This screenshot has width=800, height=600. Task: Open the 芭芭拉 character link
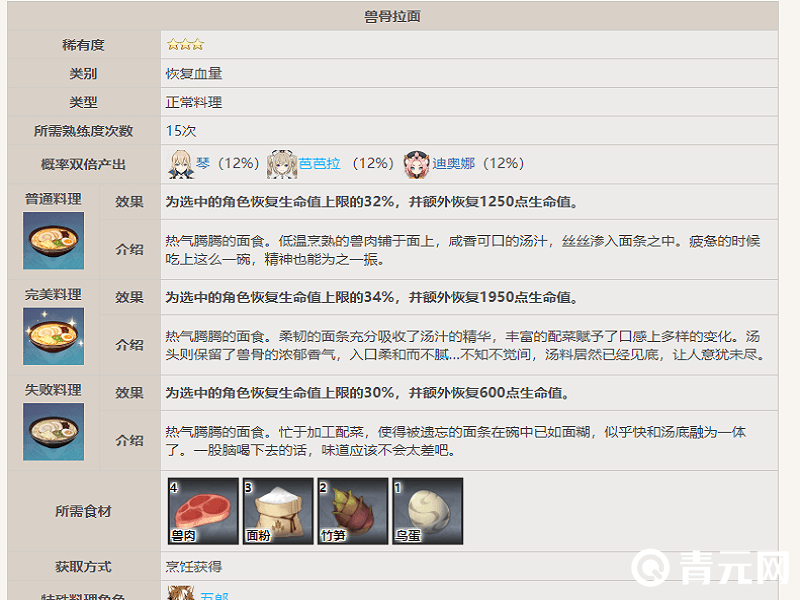(319, 163)
